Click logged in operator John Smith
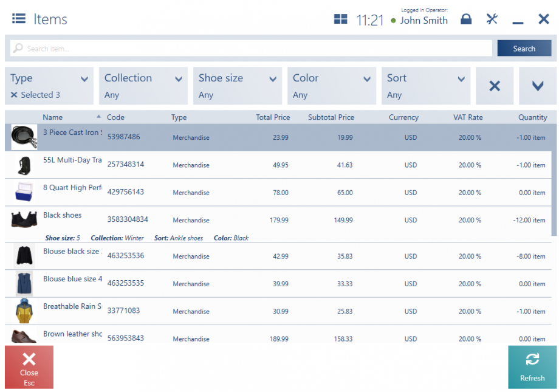559x392 pixels. tap(424, 20)
